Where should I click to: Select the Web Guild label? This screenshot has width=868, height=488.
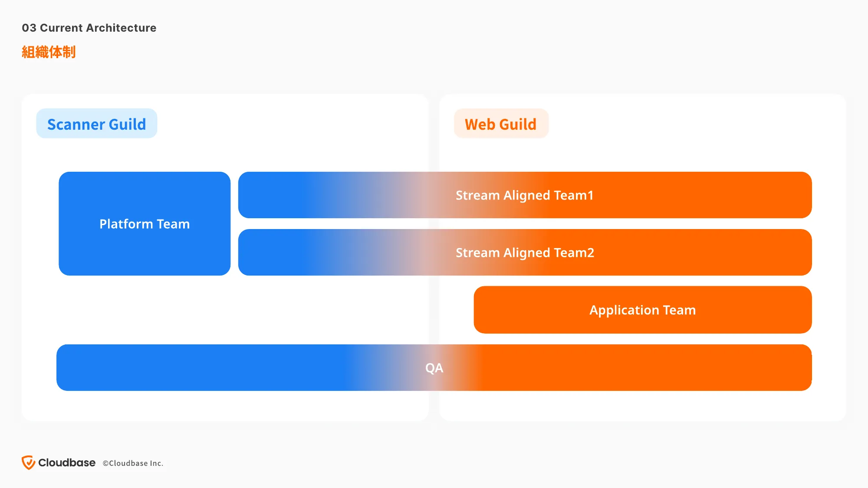coord(501,124)
